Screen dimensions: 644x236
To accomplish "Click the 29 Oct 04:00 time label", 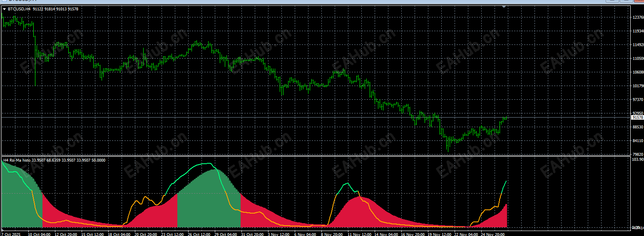I will tap(226, 234).
